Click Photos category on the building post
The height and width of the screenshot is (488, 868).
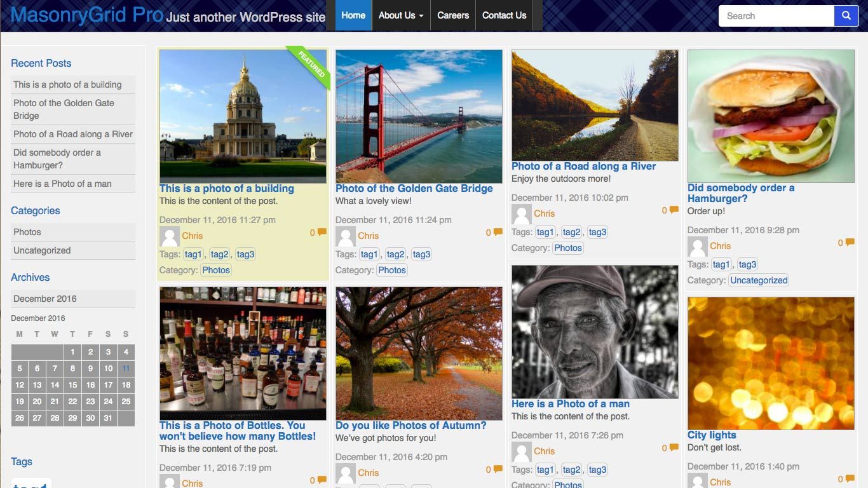[216, 270]
